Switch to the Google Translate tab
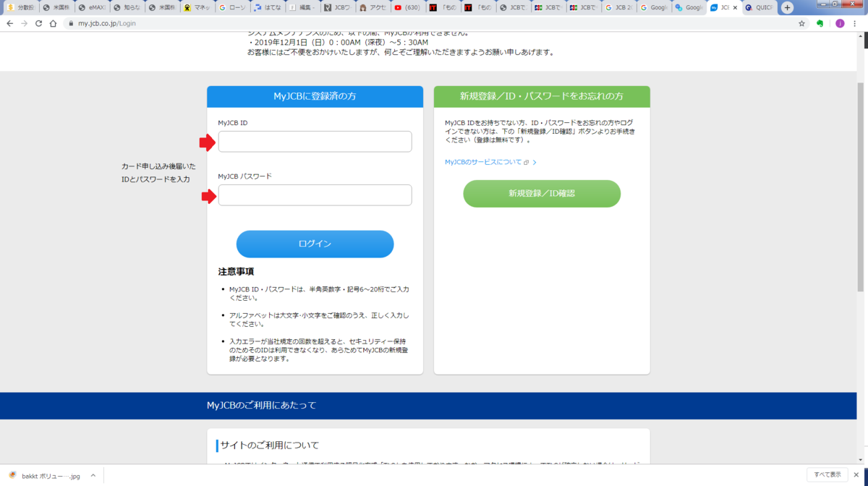Viewport: 868px width, 486px height. (x=689, y=8)
